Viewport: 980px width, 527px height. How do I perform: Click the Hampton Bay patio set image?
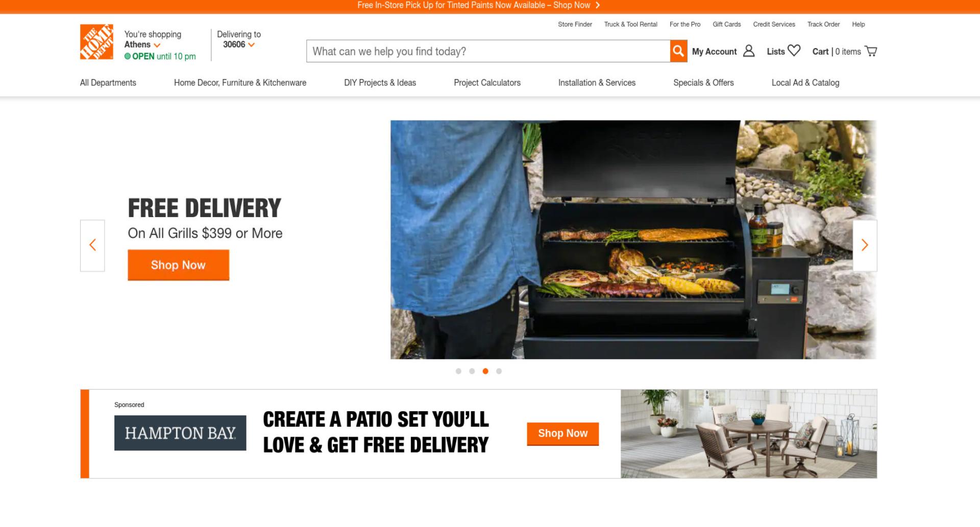tap(749, 434)
